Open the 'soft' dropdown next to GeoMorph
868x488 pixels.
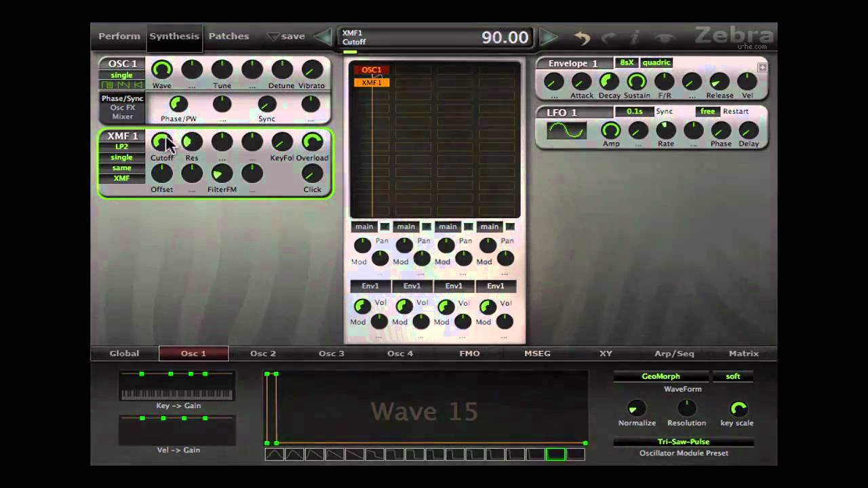pos(733,376)
